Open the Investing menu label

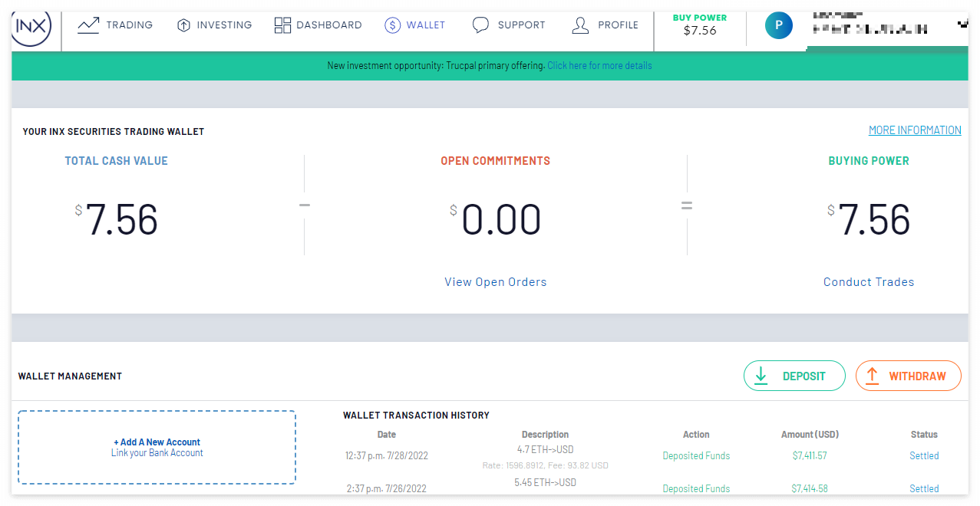(224, 25)
